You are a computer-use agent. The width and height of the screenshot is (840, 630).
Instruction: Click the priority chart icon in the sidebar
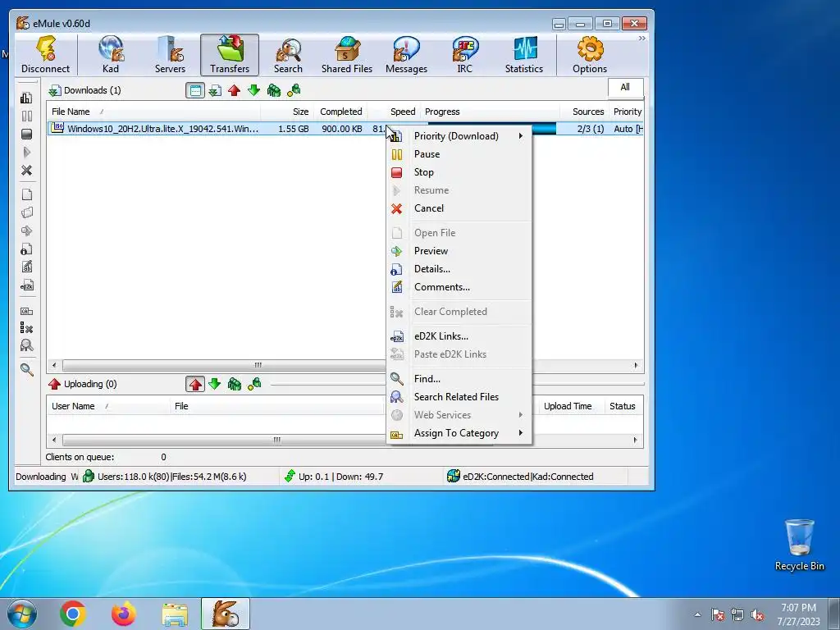(x=26, y=98)
